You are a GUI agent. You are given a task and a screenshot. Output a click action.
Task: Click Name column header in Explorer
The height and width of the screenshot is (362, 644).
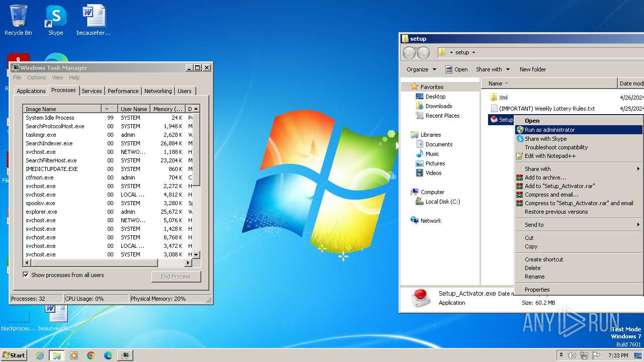(549, 83)
